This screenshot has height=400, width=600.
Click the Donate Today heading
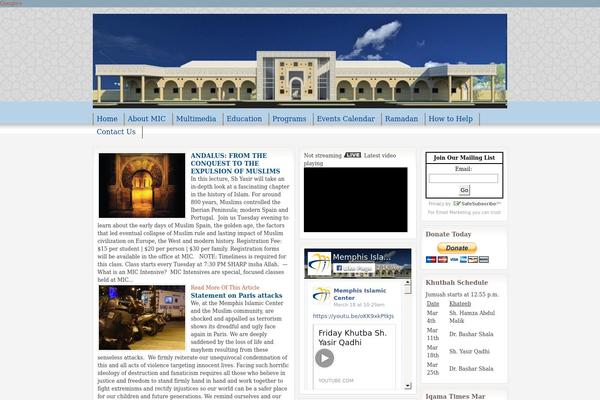(448, 234)
